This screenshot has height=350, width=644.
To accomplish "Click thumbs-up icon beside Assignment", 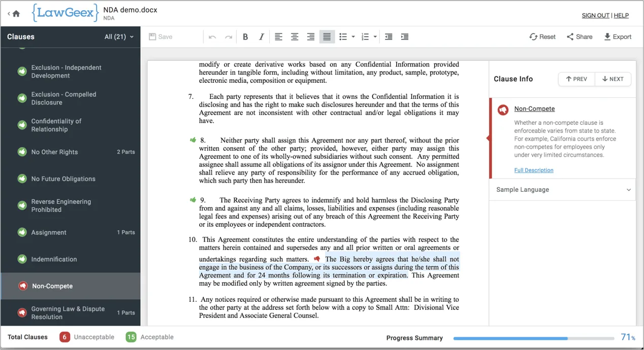I will [22, 232].
